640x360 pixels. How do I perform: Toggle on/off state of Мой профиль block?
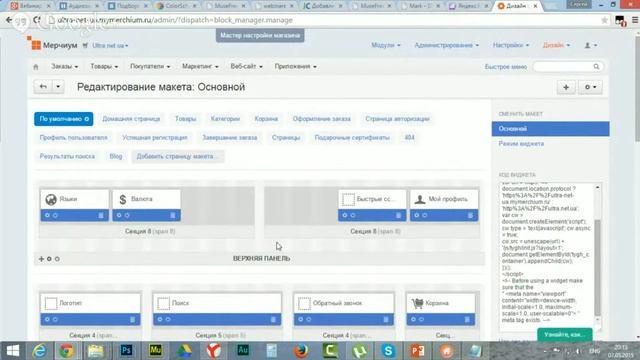point(425,215)
